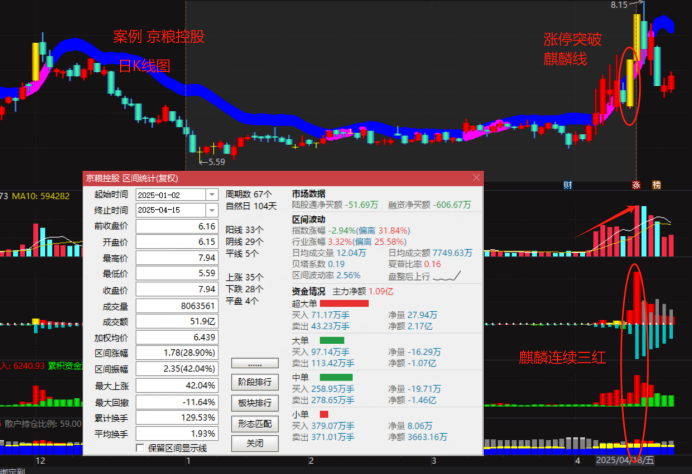Click the 阶段排行 button
This screenshot has height=474, width=692.
click(x=256, y=382)
